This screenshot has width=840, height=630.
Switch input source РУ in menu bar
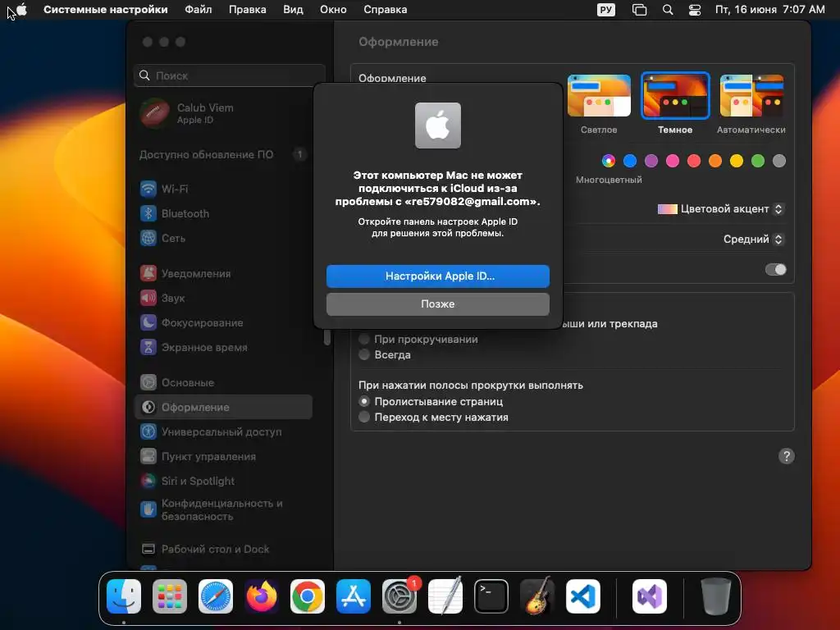pyautogui.click(x=606, y=10)
